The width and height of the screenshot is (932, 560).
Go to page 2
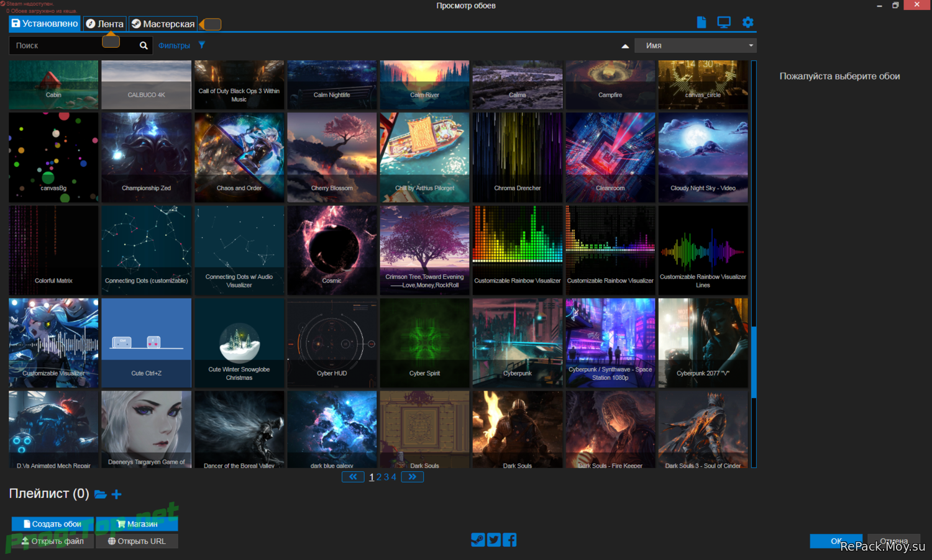pyautogui.click(x=379, y=477)
